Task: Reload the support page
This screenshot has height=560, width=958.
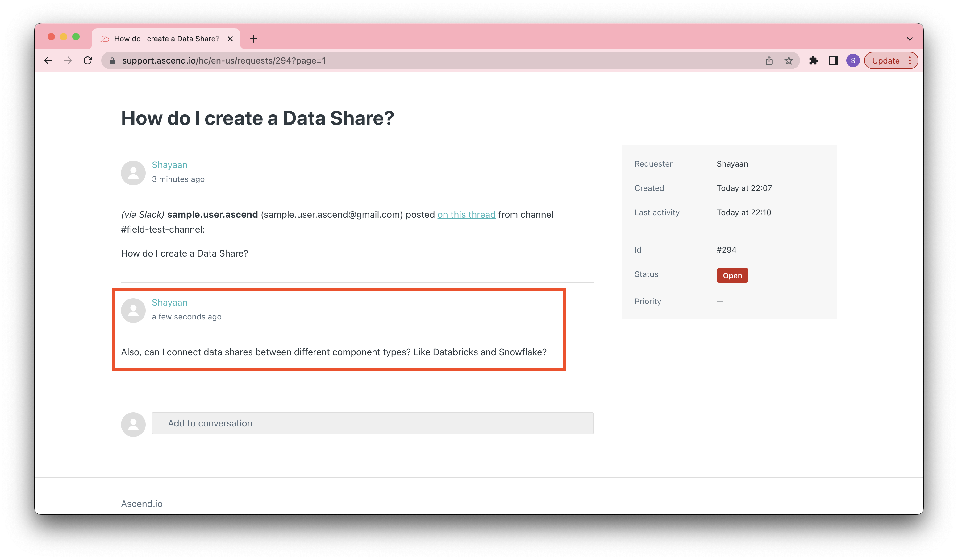Action: coord(88,60)
